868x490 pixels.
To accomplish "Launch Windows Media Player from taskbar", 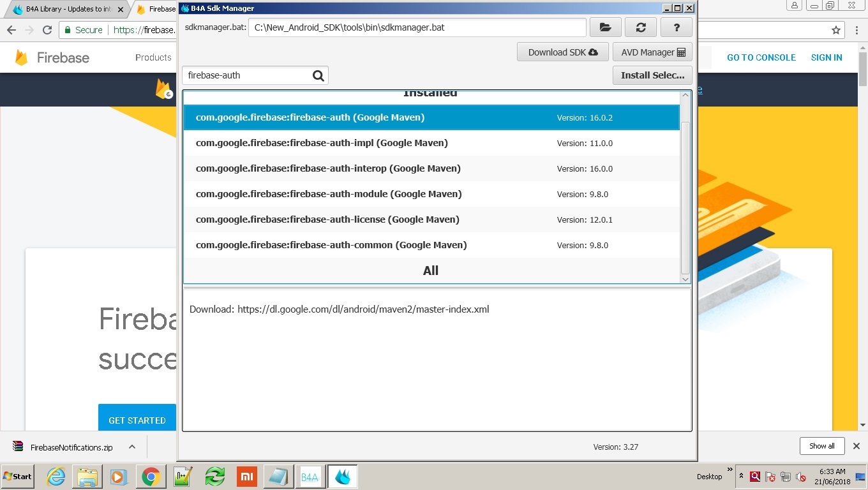I will [x=119, y=477].
